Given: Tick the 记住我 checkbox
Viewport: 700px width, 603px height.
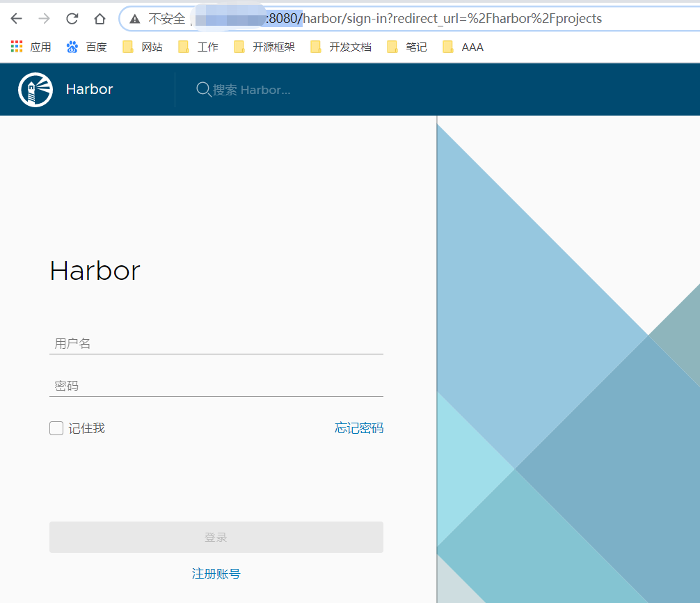Looking at the screenshot, I should 56,428.
